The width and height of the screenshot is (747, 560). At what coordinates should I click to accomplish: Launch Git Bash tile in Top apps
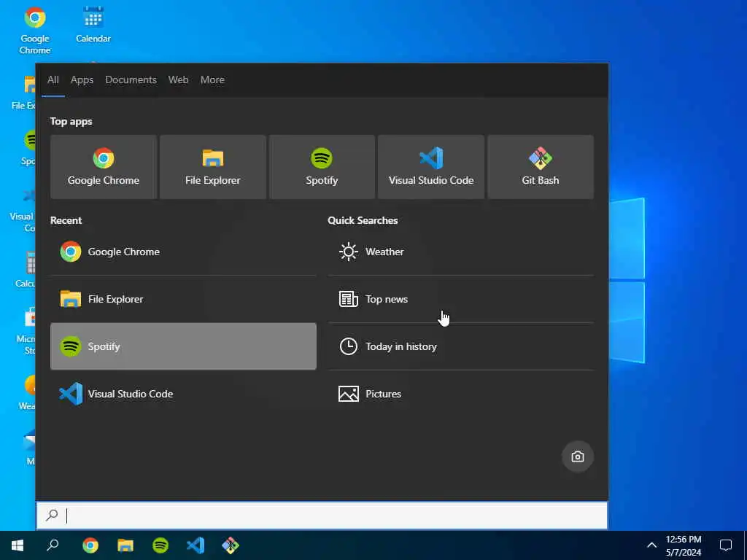click(541, 167)
